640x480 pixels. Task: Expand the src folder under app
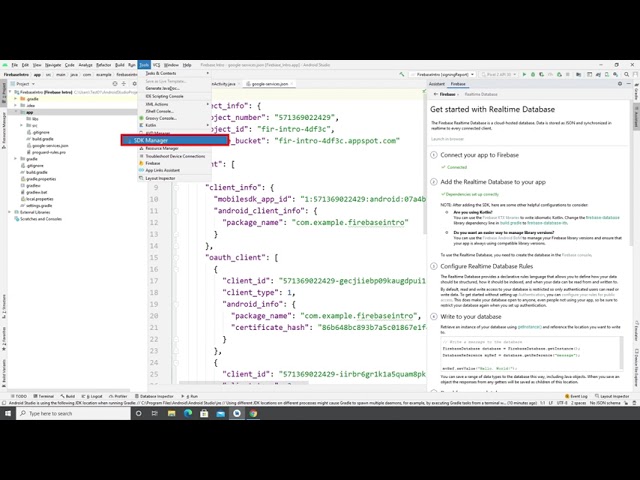pos(22,126)
